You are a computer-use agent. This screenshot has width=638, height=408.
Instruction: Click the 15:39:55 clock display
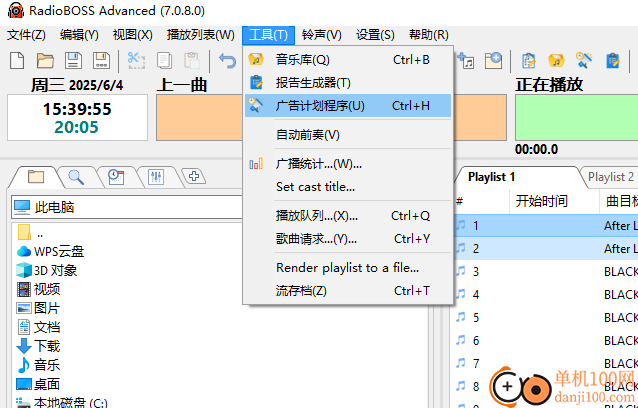pos(77,109)
